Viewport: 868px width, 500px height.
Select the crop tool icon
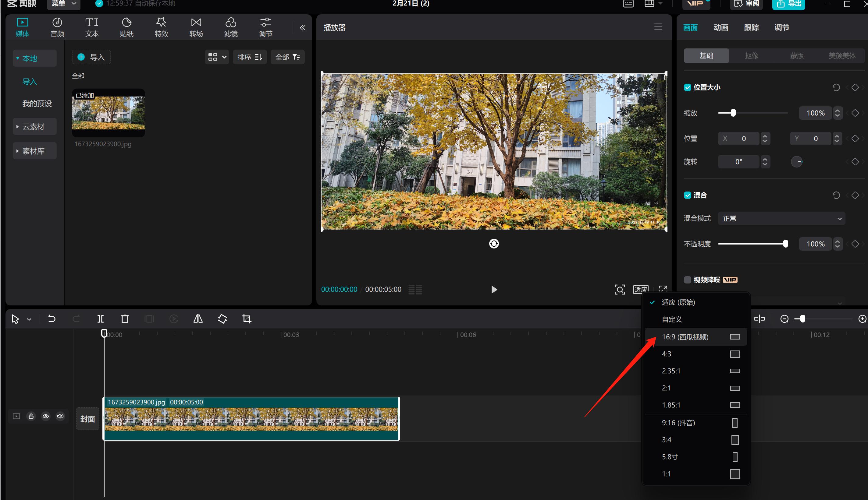click(x=247, y=319)
